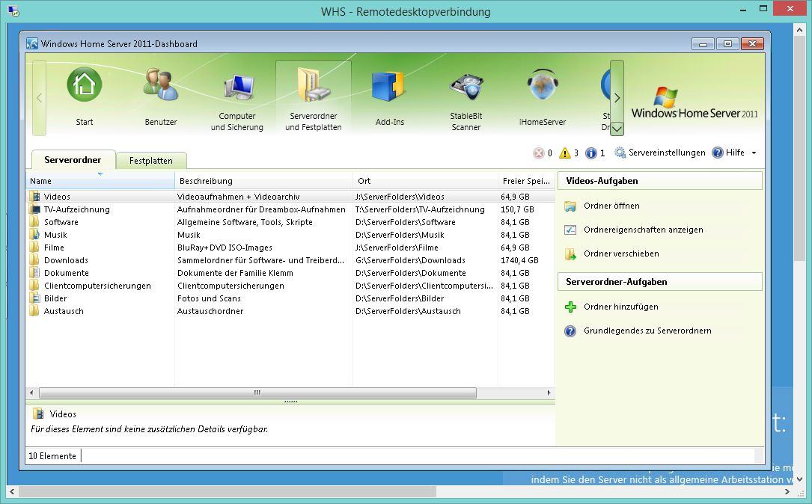Click description Fotos und Scans

[x=209, y=298]
